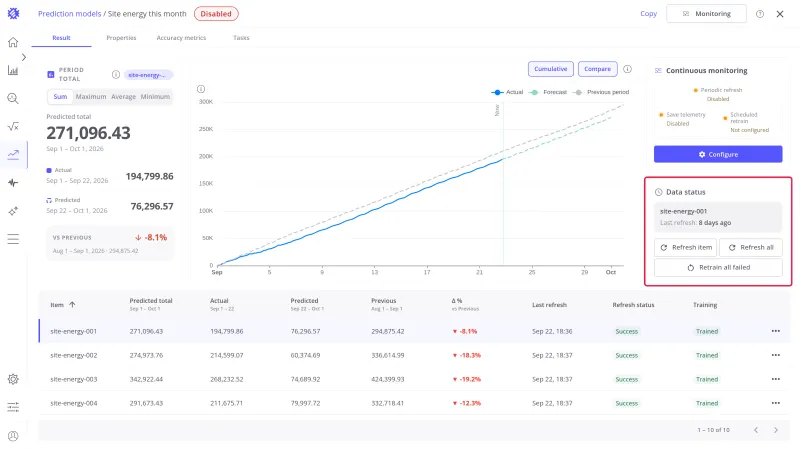Click the Period Total info icon

[116, 74]
